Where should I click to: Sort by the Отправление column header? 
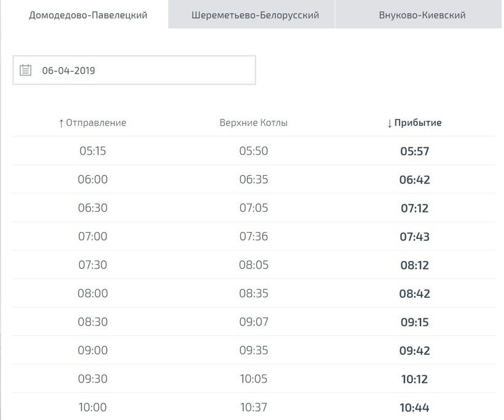point(92,122)
